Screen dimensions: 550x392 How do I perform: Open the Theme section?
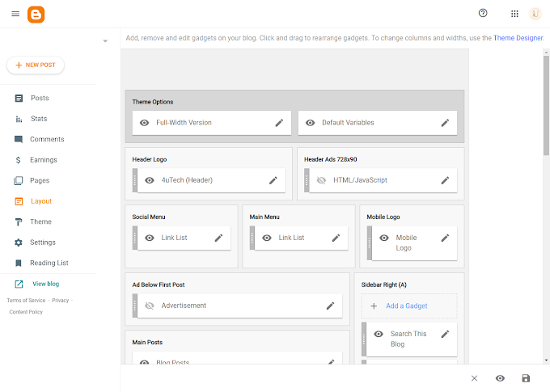[x=40, y=221]
